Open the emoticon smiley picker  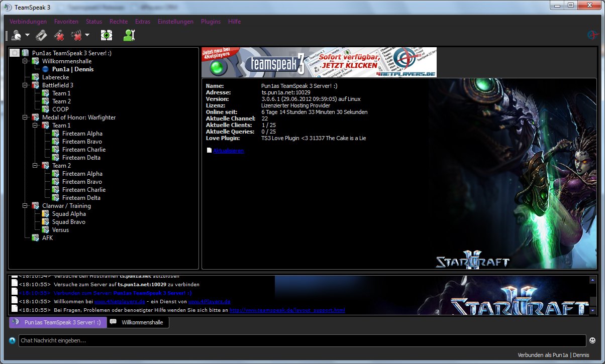click(593, 340)
